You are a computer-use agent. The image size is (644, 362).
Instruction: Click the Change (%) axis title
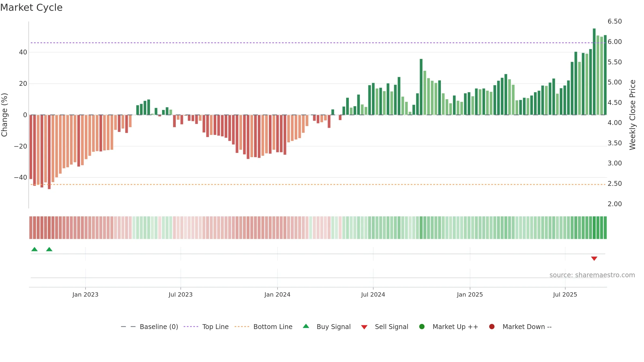tap(4, 115)
